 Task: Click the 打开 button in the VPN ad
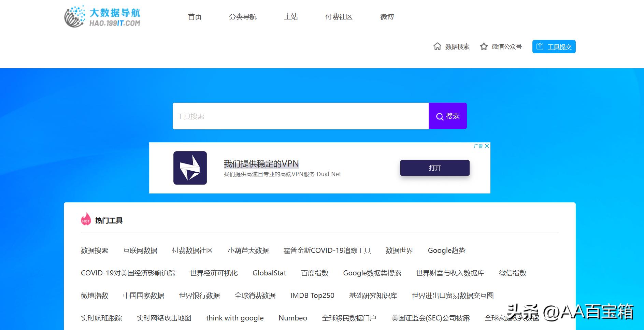[x=434, y=168]
